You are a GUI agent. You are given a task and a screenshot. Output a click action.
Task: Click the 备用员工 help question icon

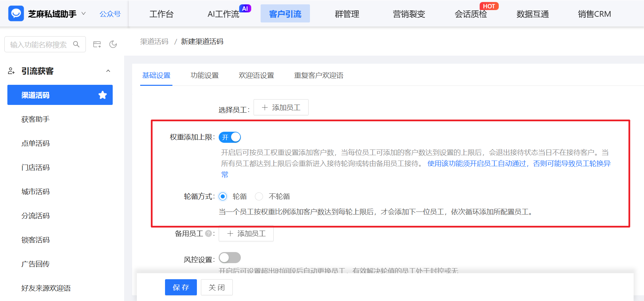click(x=208, y=233)
